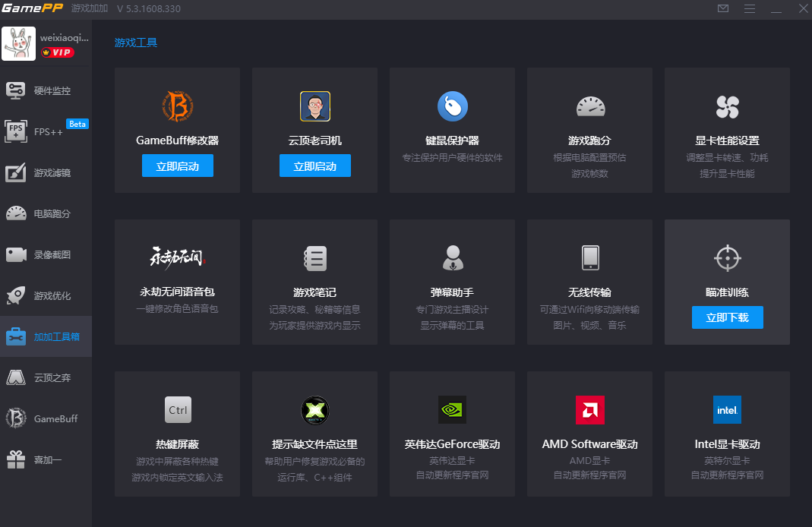812x527 pixels.
Task: Select the 游戏笔记 notebook icon
Action: tap(314, 258)
